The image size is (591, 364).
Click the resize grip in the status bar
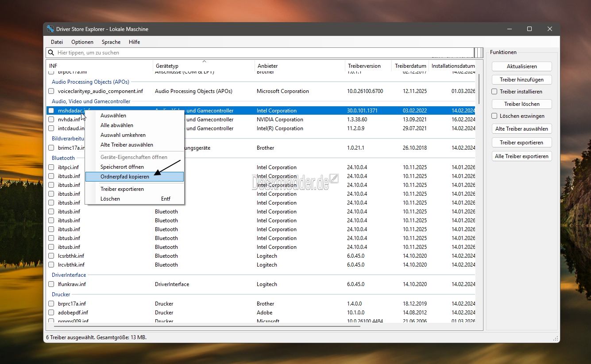point(556,338)
